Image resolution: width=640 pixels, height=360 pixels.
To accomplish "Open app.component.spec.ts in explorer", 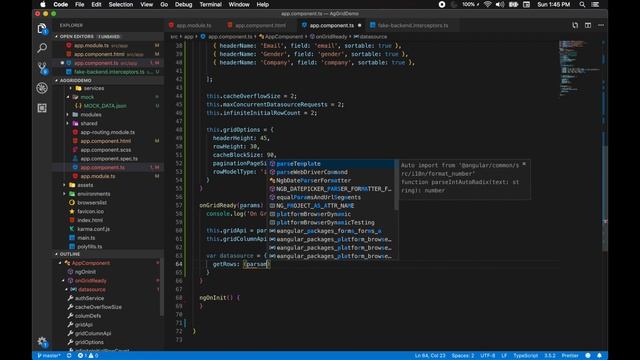I will pos(108,158).
